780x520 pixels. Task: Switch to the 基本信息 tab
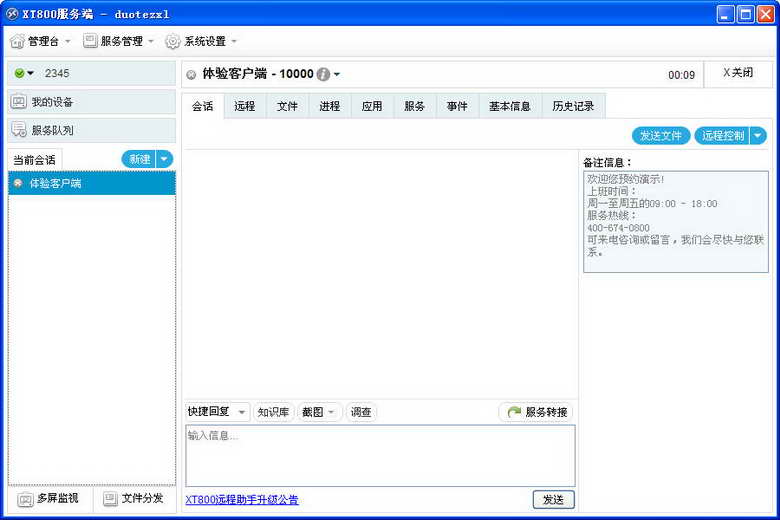pos(510,106)
